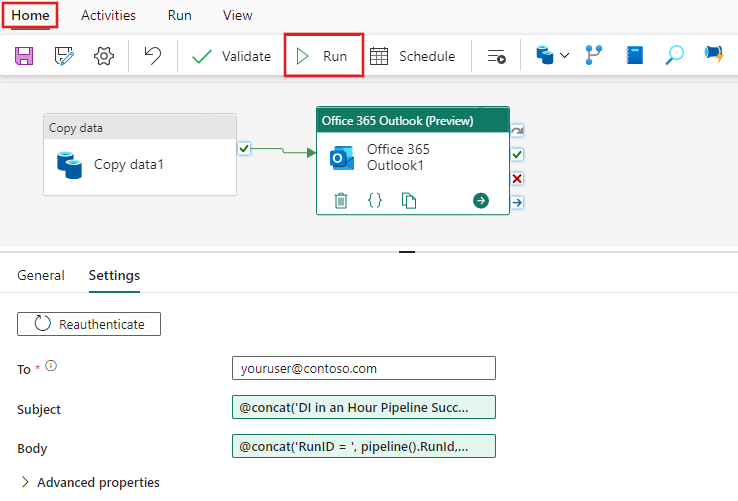Click the branch-shaped icon in the toolbar
This screenshot has width=738, height=501.
coord(594,55)
